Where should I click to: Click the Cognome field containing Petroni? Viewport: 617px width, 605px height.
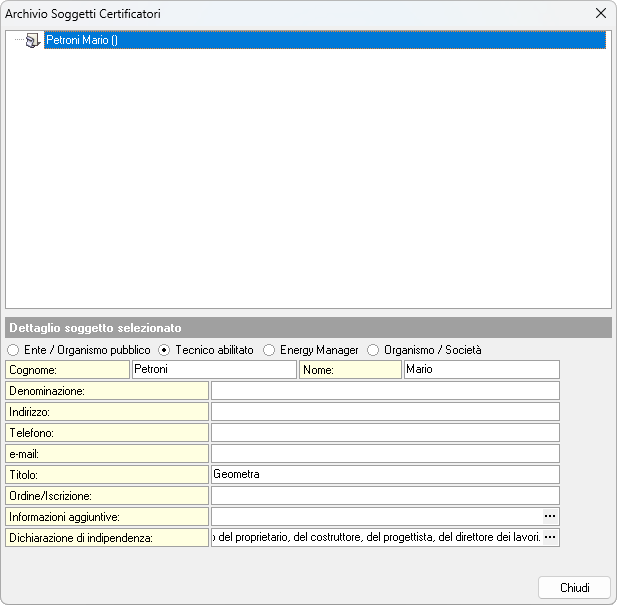(x=213, y=370)
